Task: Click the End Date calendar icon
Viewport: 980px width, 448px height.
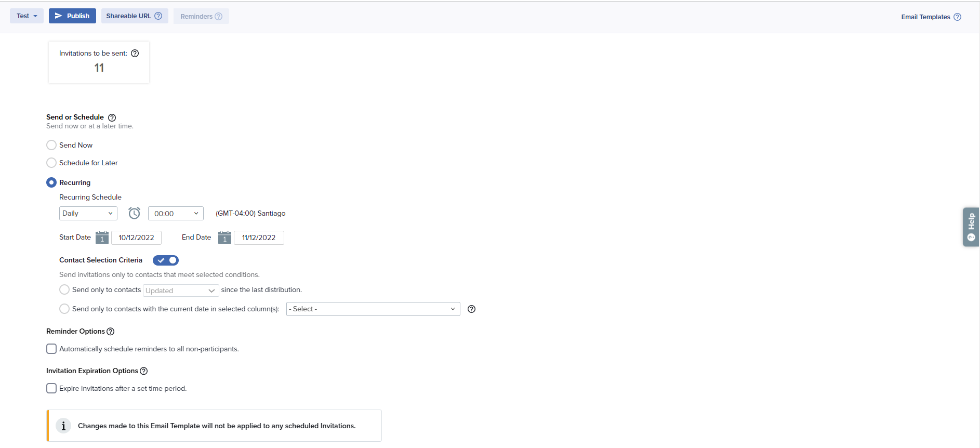Action: [x=224, y=238]
